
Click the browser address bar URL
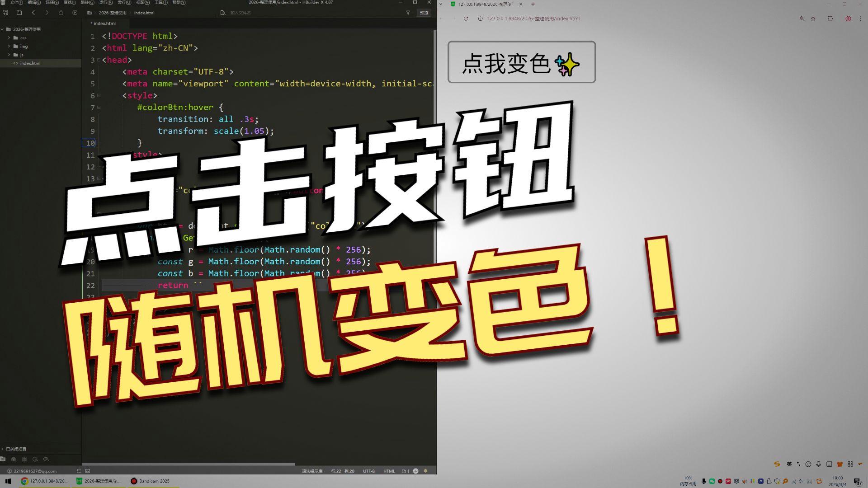coord(533,19)
